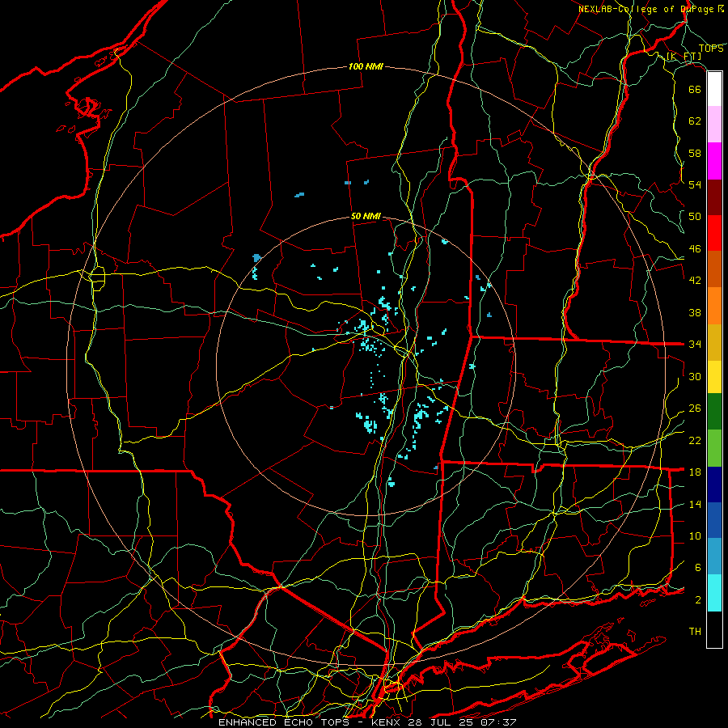Click the 42 legend value
The image size is (728, 728).
coord(695,281)
